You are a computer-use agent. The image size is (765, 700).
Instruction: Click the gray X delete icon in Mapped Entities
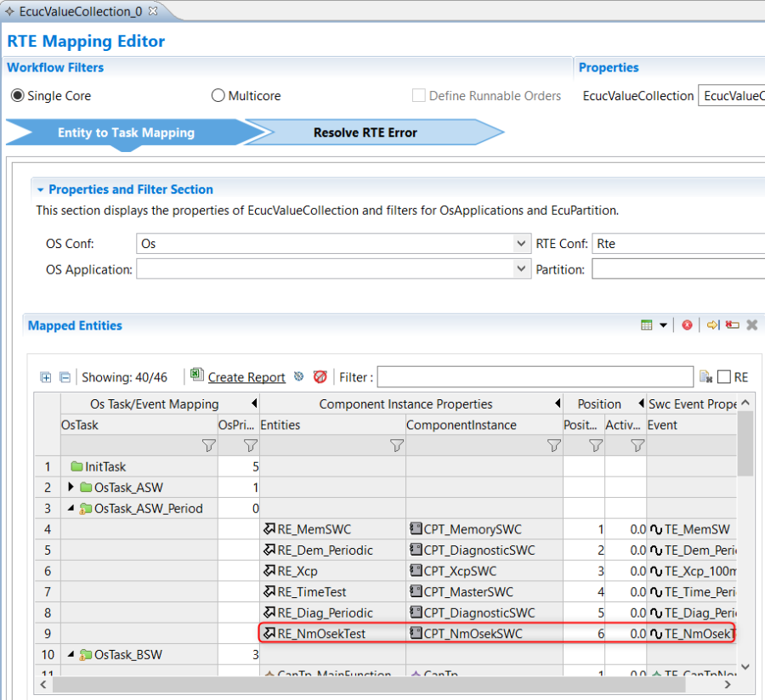(752, 325)
